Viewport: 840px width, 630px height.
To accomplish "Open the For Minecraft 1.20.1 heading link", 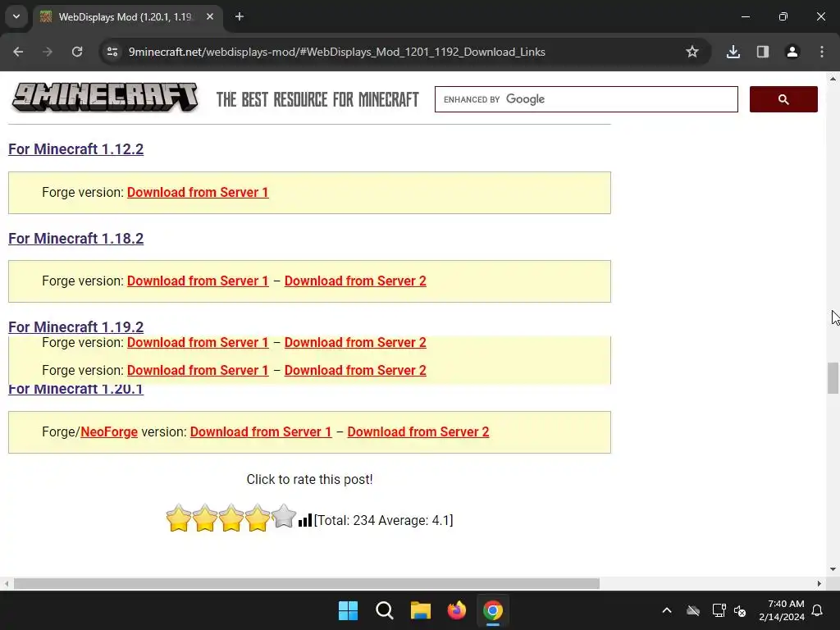I will pos(76,390).
